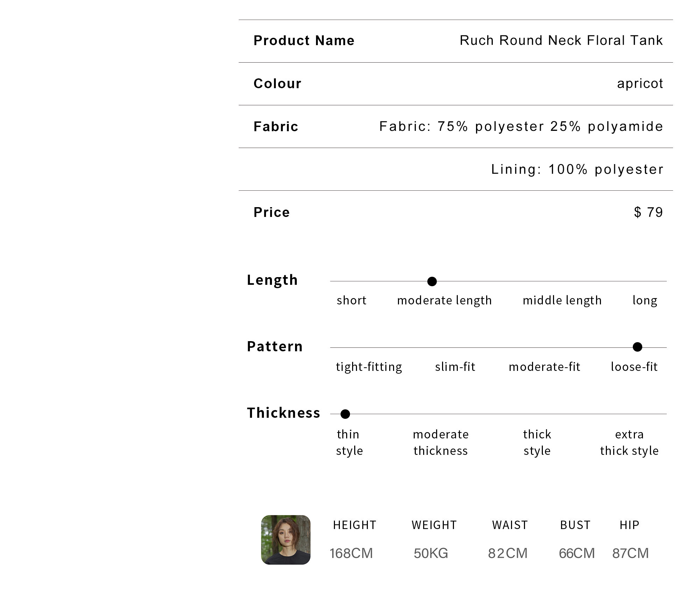Click the Pattern slider dot

pos(637,347)
